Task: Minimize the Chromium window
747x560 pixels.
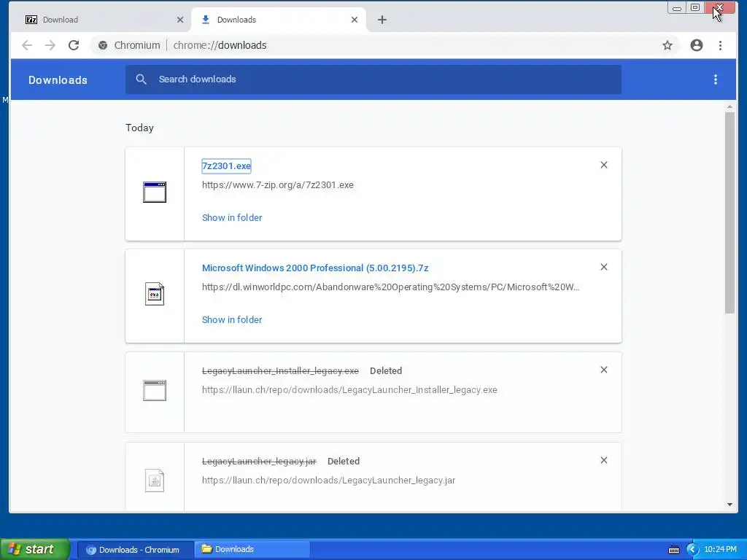Action: (x=676, y=7)
